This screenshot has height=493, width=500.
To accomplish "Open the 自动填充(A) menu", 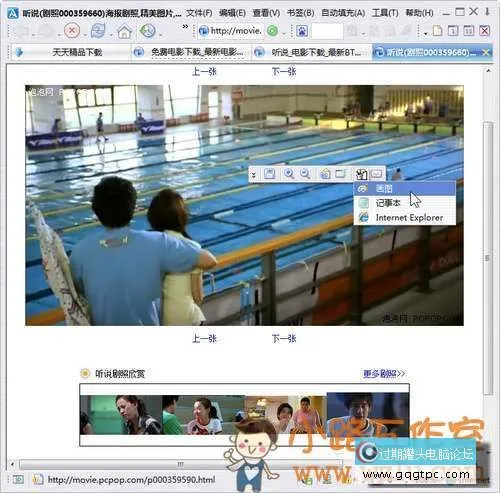I will [343, 13].
